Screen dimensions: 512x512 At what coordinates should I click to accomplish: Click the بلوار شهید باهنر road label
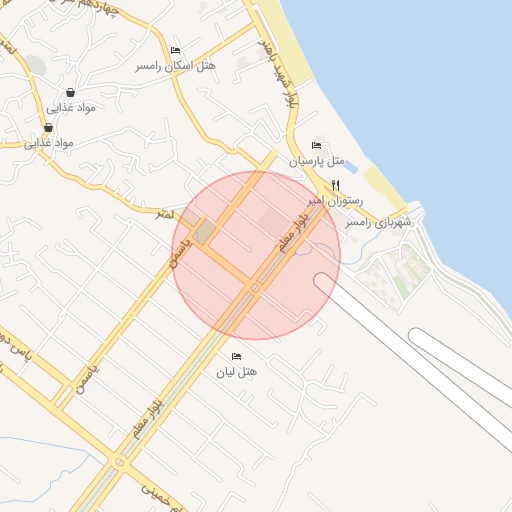click(278, 74)
